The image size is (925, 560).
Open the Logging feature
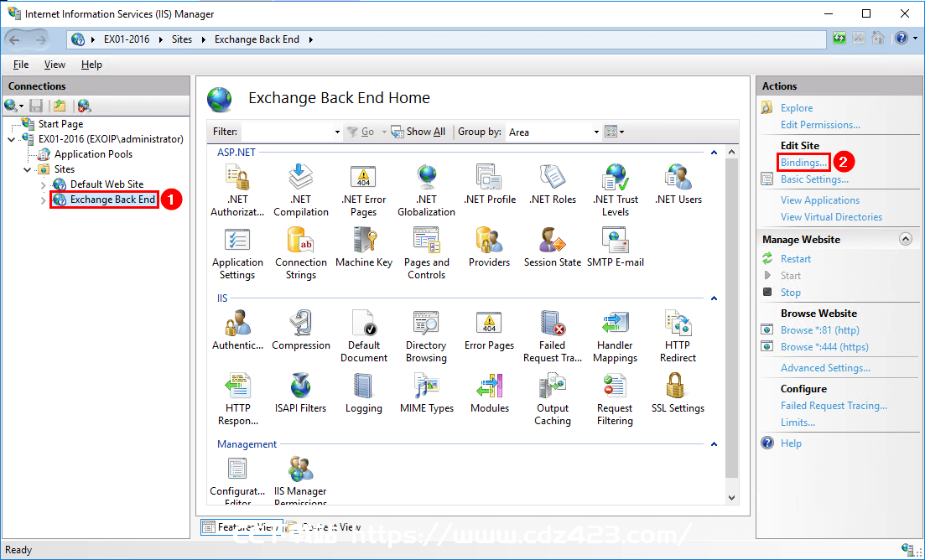point(364,394)
